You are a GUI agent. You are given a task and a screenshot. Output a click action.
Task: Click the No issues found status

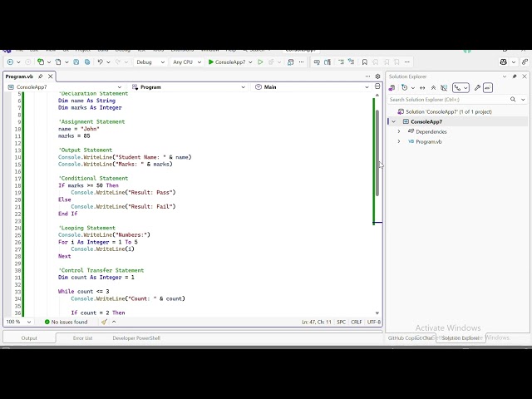pyautogui.click(x=66, y=322)
